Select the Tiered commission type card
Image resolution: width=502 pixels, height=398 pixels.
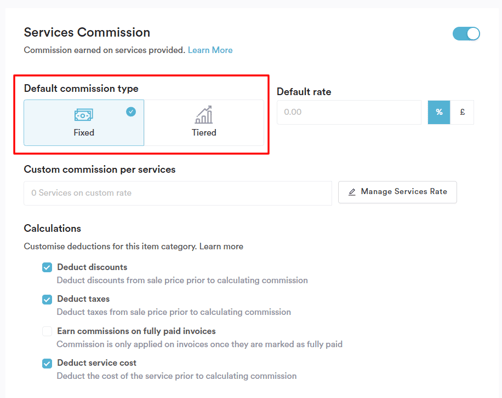[204, 122]
